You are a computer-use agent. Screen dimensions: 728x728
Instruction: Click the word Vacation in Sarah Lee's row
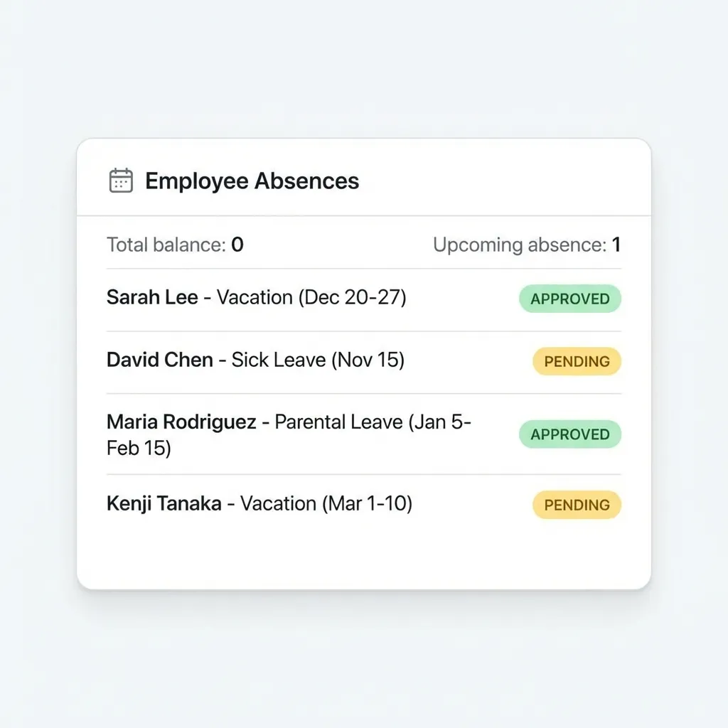click(x=255, y=297)
